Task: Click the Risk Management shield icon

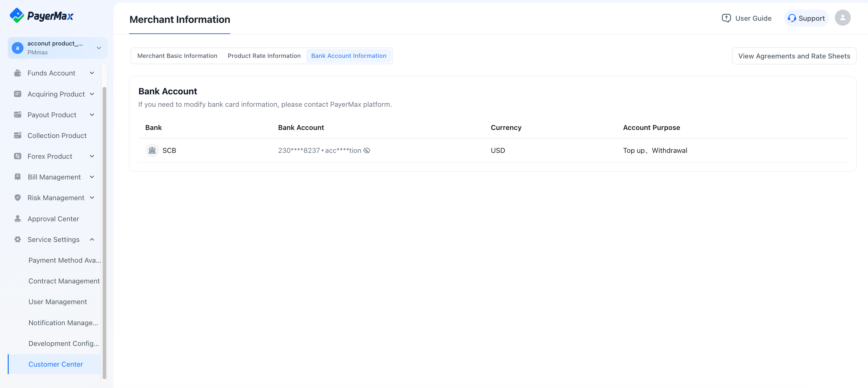Action: 18,198
